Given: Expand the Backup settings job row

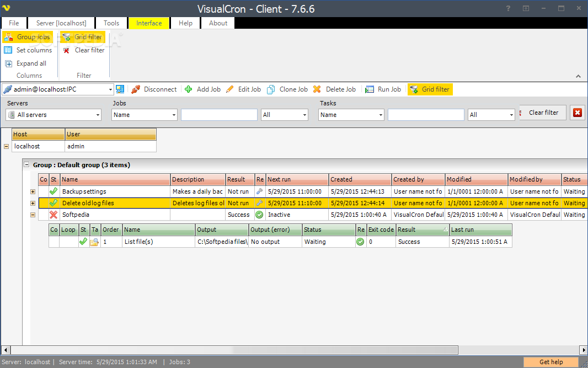Looking at the screenshot, I should click(x=33, y=191).
